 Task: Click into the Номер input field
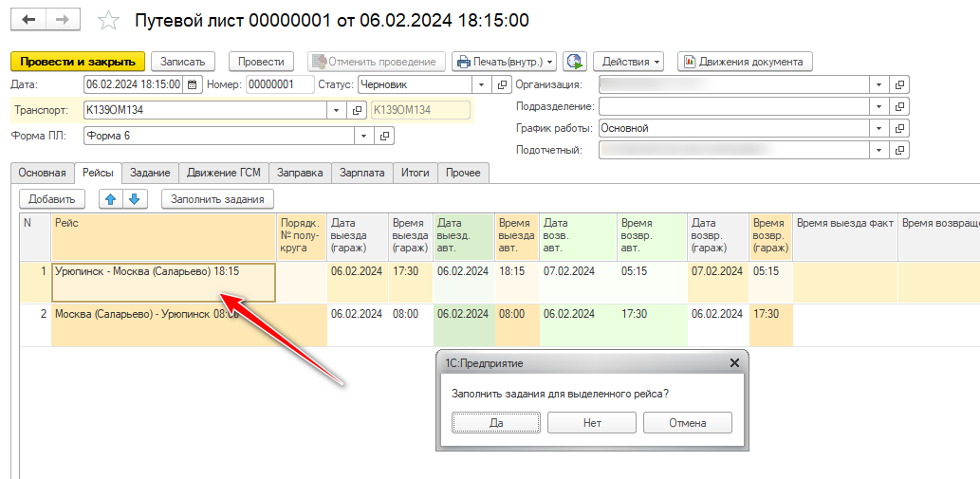click(279, 84)
